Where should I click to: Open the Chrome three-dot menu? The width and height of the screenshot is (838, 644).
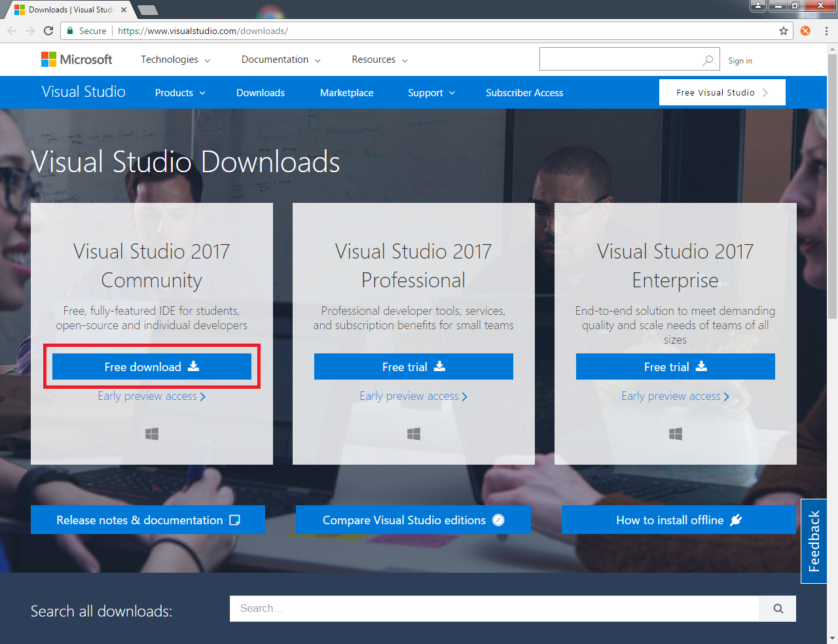(826, 31)
